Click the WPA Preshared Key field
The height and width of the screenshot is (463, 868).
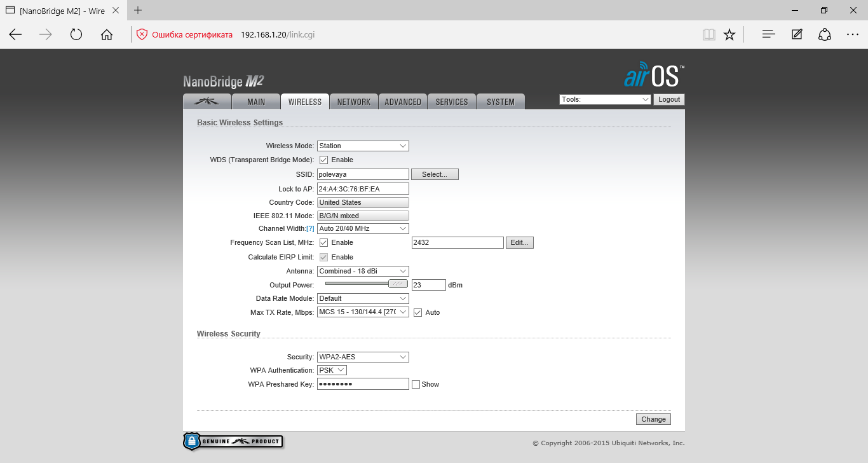tap(363, 384)
